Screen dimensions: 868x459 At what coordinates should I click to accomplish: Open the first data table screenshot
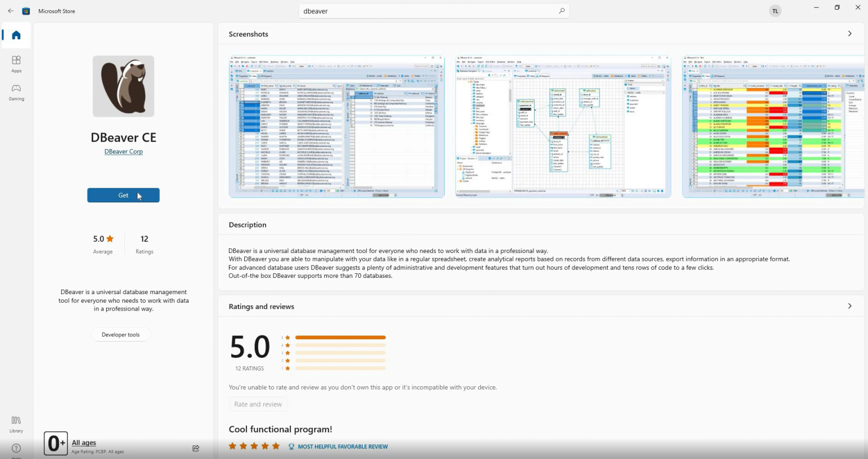click(x=336, y=126)
